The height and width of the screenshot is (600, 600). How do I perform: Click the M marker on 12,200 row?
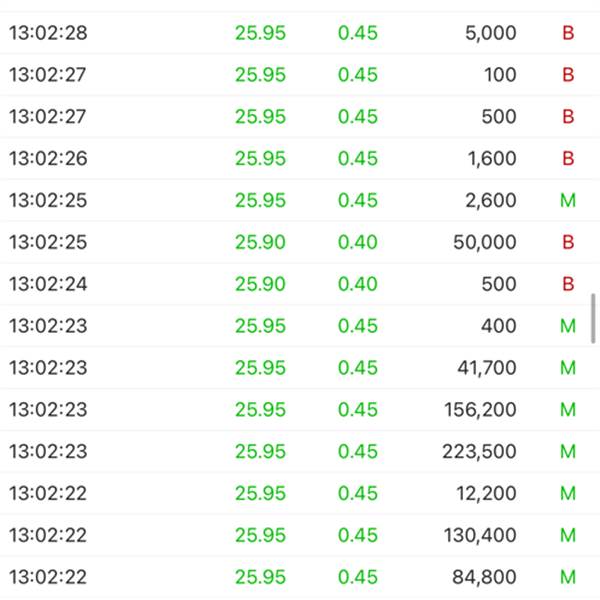(x=568, y=493)
